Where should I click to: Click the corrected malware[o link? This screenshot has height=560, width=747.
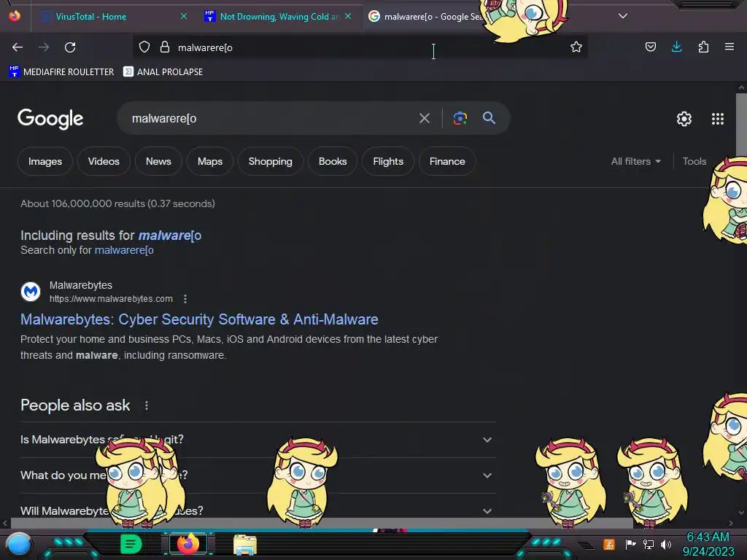pyautogui.click(x=169, y=236)
